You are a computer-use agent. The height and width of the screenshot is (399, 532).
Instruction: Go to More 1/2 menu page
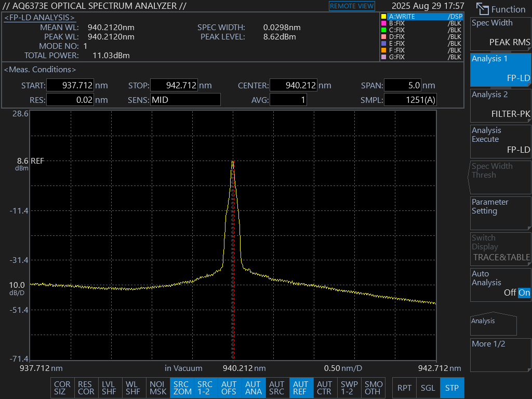pos(500,354)
